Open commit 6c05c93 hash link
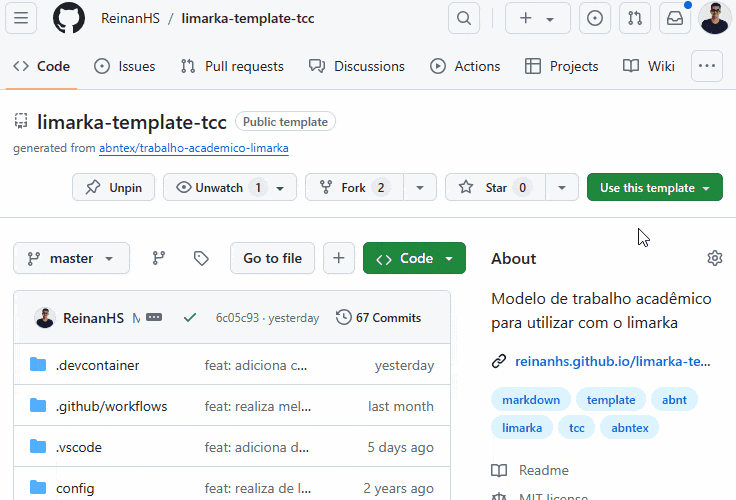Screen dimensions: 736x500 [x=237, y=318]
